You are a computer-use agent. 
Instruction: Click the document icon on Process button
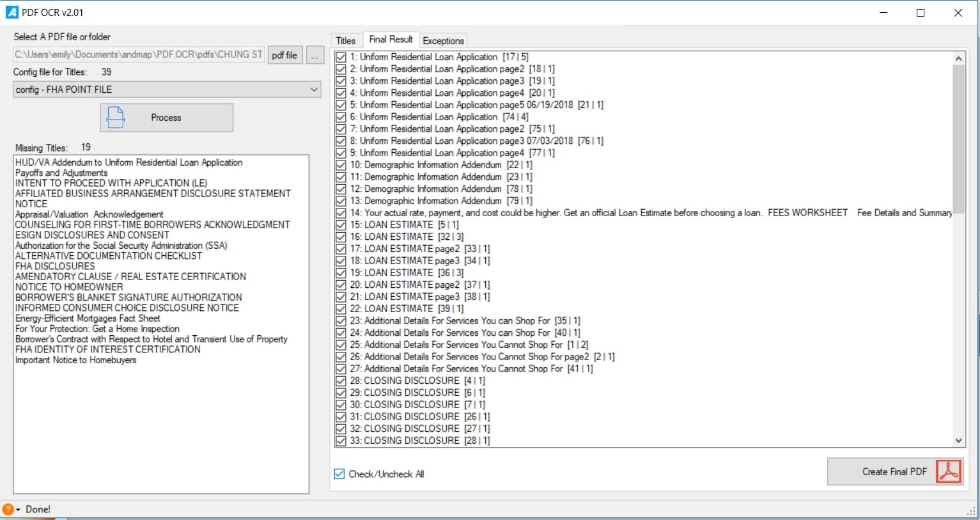(116, 118)
